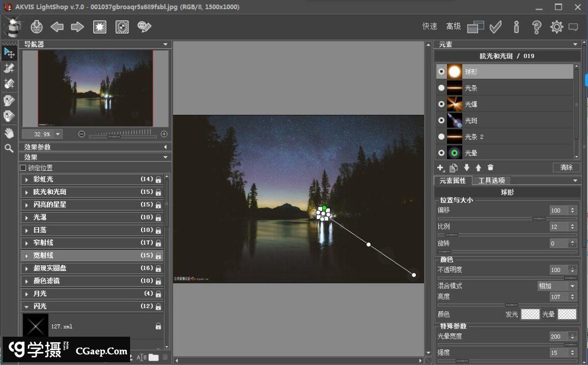Viewport: 588px width, 365px height.
Task: Expand the 彩虹光 effect group
Action: tap(27, 179)
